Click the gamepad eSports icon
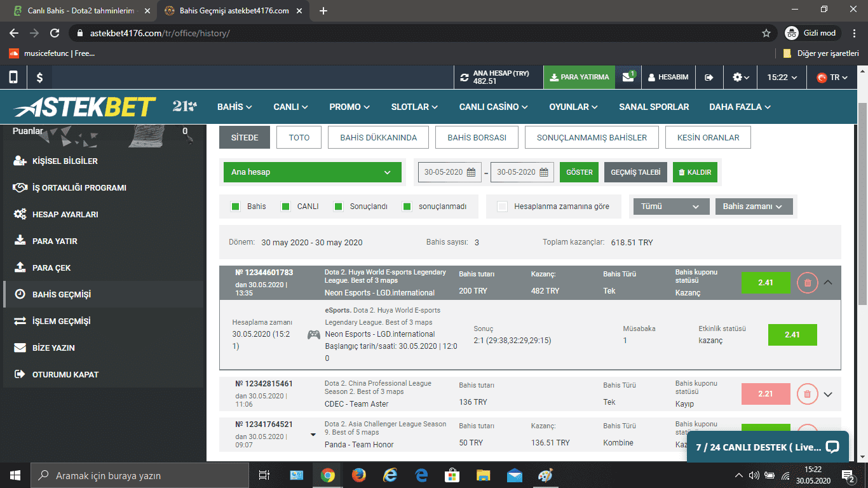 coord(314,334)
